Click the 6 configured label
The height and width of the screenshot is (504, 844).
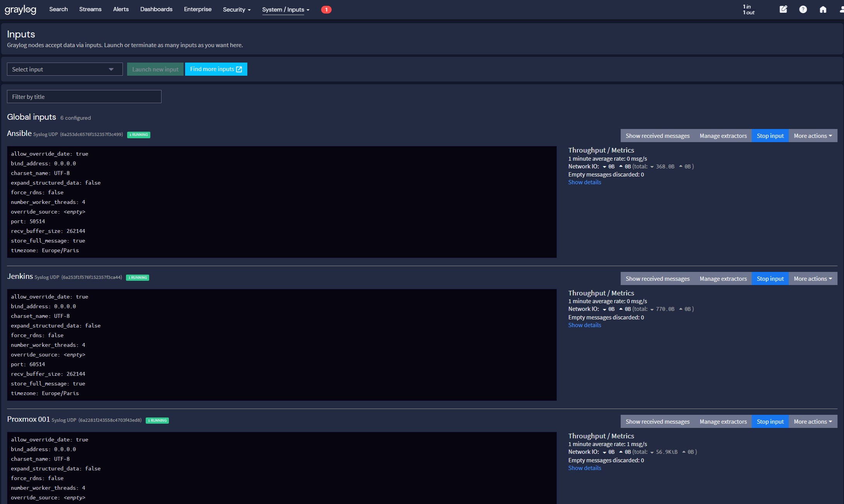click(x=76, y=118)
